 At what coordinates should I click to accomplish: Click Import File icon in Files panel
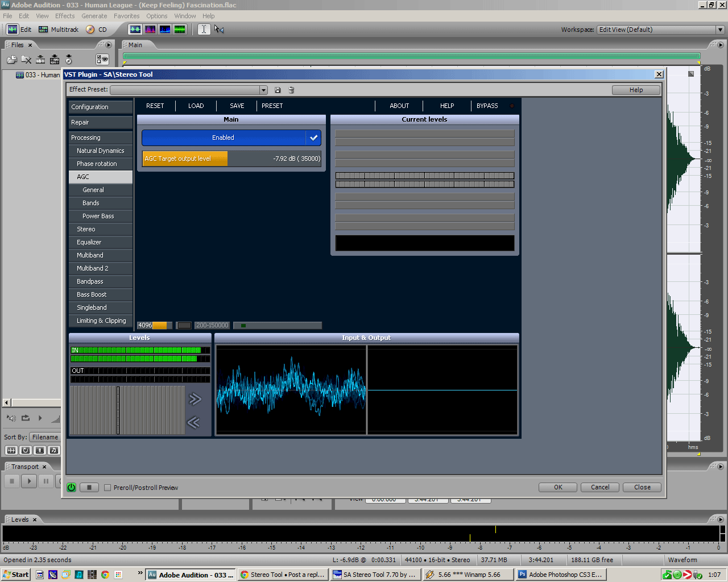click(12, 59)
